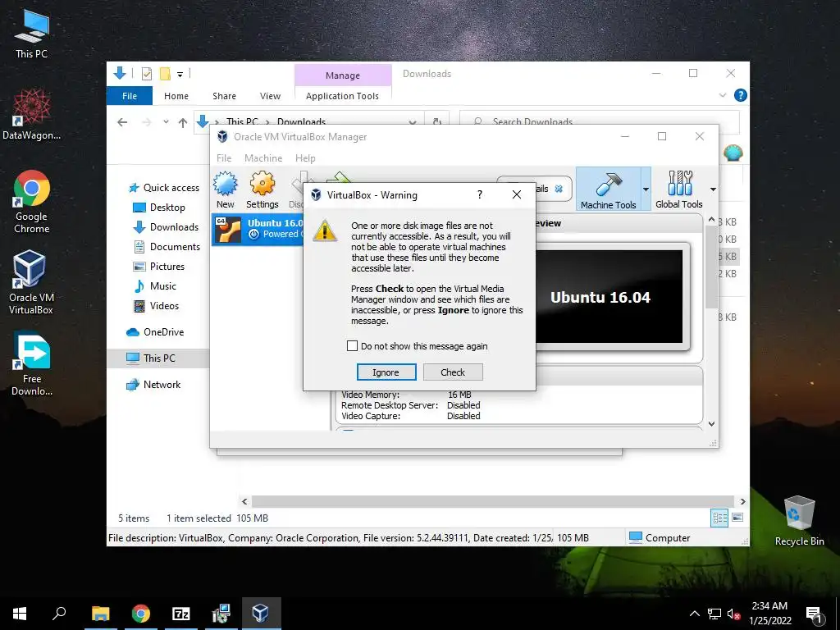This screenshot has height=630, width=840.
Task: Select Free Download Manager desktop shortcut
Action: (x=32, y=364)
